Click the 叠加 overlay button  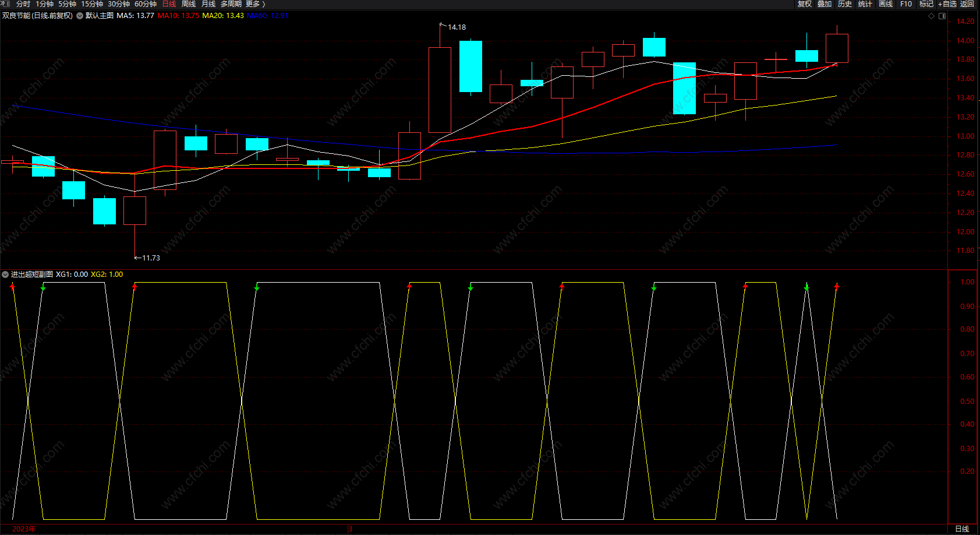[x=825, y=4]
